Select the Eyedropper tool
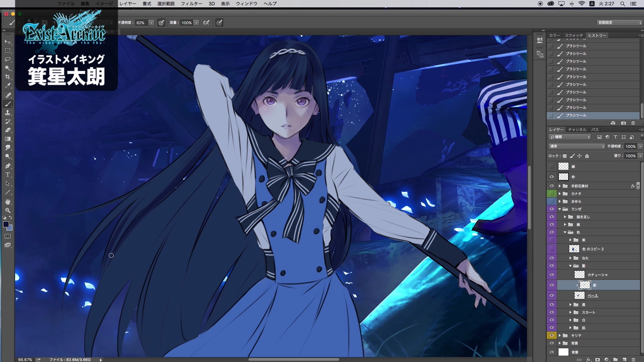This screenshot has height=362, width=644. [8, 85]
